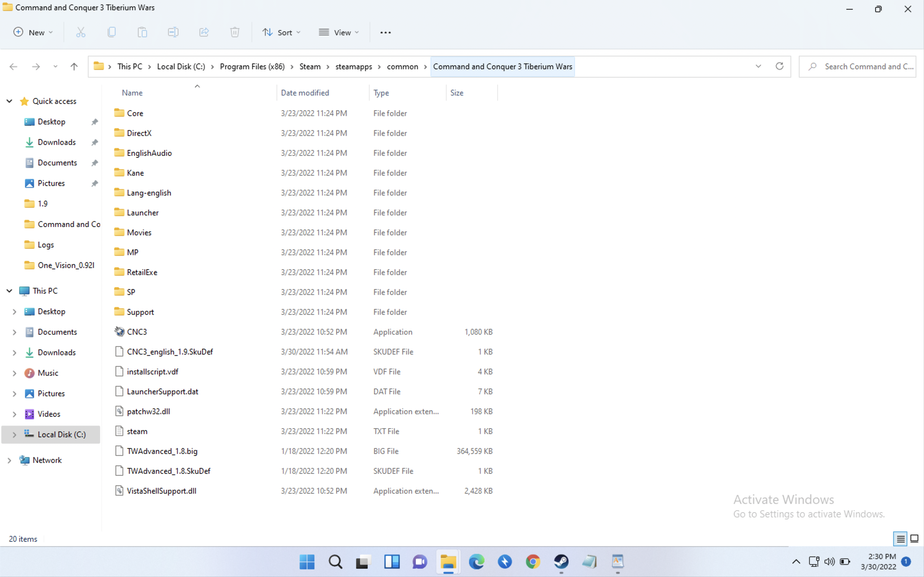Click steamapps in the breadcrumb path
This screenshot has width=924, height=577.
click(x=353, y=67)
